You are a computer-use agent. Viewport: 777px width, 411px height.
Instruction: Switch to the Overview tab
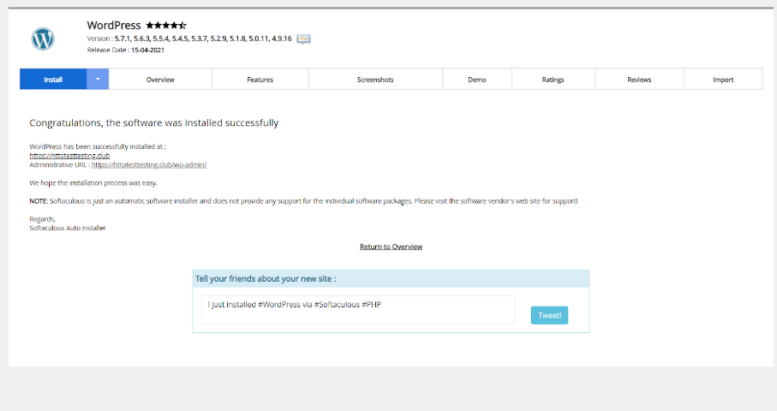point(160,80)
